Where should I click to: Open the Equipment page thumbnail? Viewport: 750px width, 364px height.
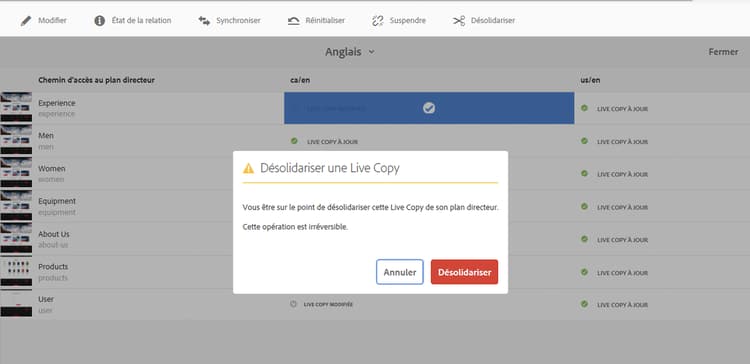[16, 206]
